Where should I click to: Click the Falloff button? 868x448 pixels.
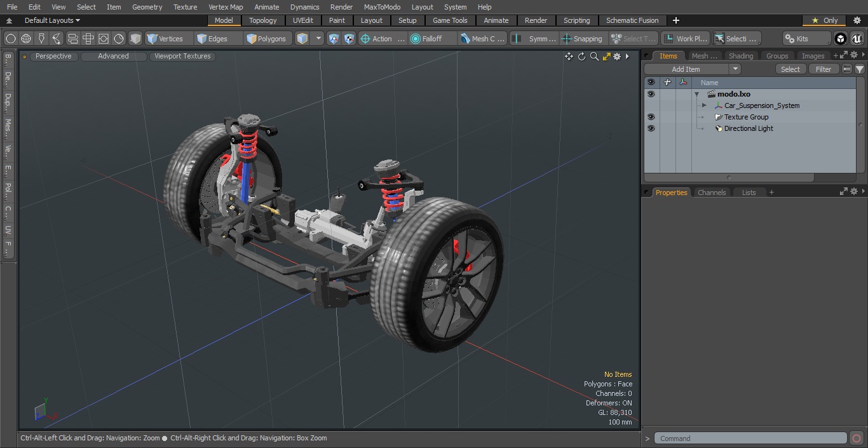click(x=432, y=39)
